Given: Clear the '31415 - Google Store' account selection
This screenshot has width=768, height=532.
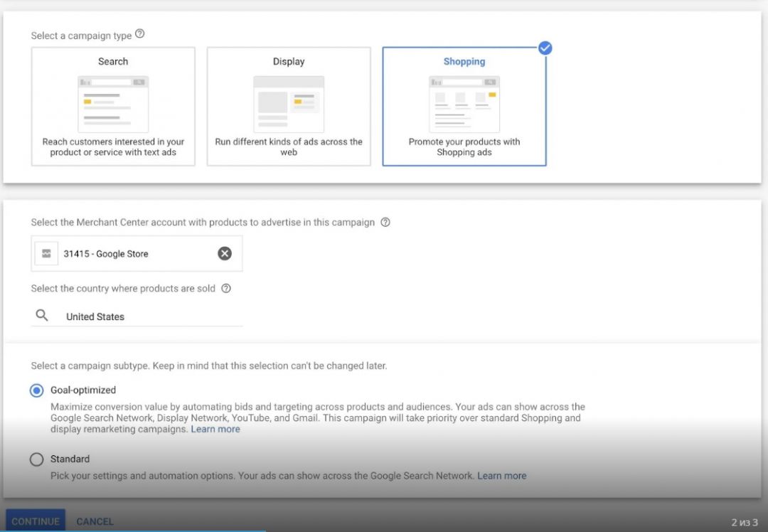Looking at the screenshot, I should 225,253.
